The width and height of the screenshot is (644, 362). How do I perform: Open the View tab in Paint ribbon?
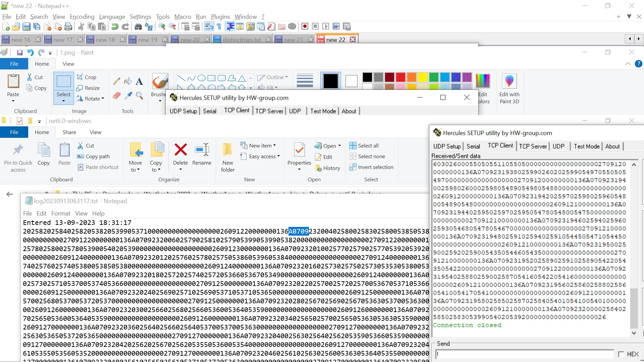tap(68, 64)
